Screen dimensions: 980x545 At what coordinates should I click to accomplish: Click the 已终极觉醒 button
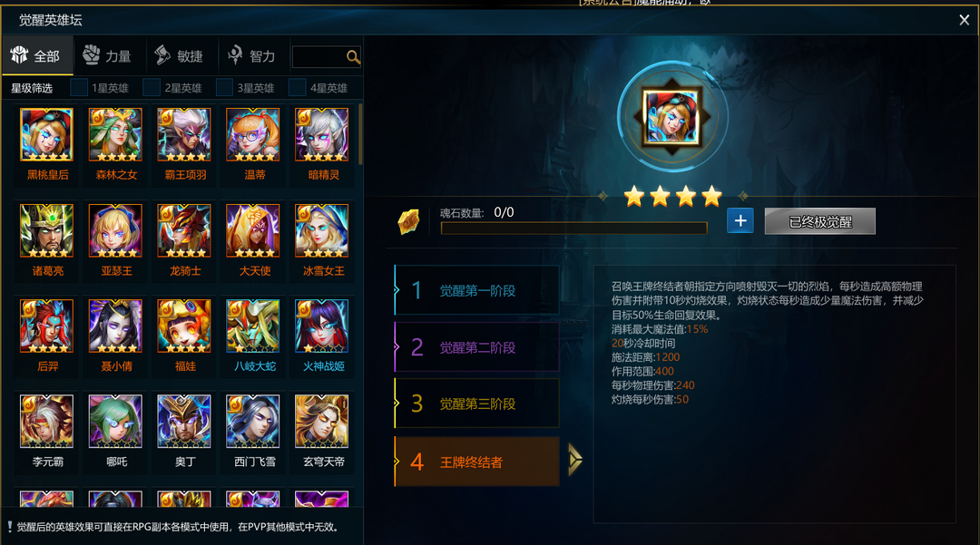(820, 221)
